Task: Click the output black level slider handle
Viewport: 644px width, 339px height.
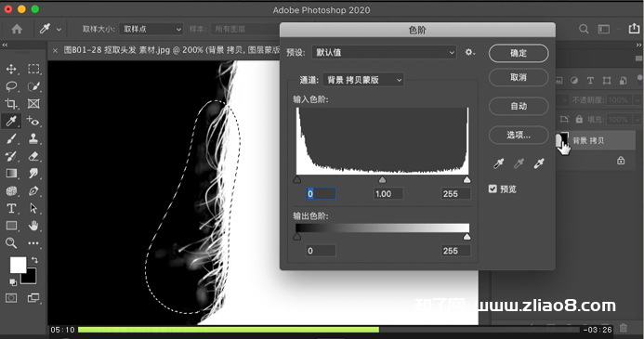Action: click(297, 237)
